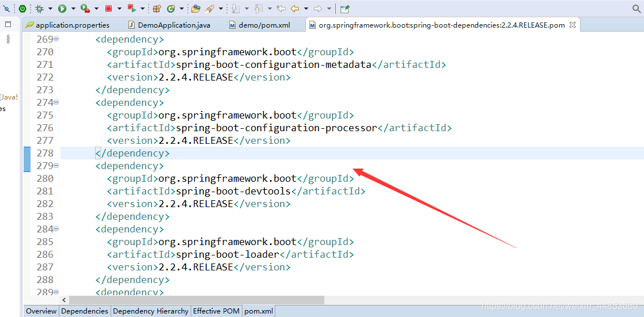This screenshot has height=317, width=644.
Task: Click the magnifier quick access icon
Action: [637, 8]
